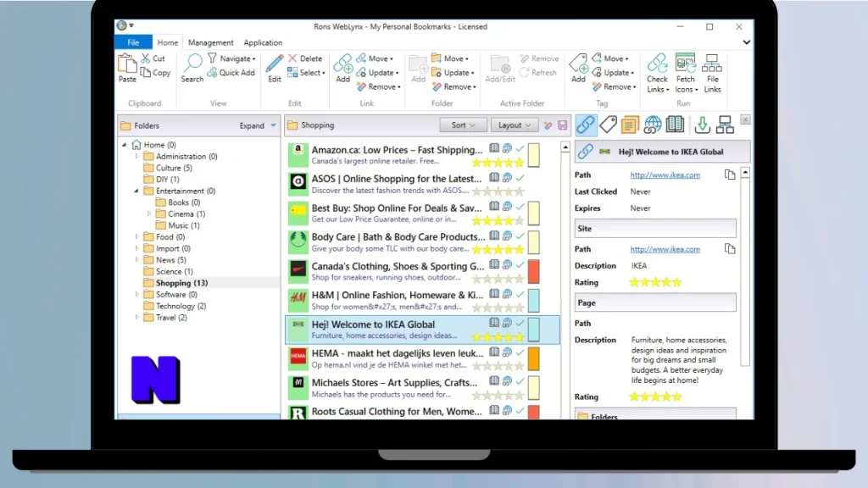Open the Folder group Update menu
868x488 pixels.
(x=453, y=73)
